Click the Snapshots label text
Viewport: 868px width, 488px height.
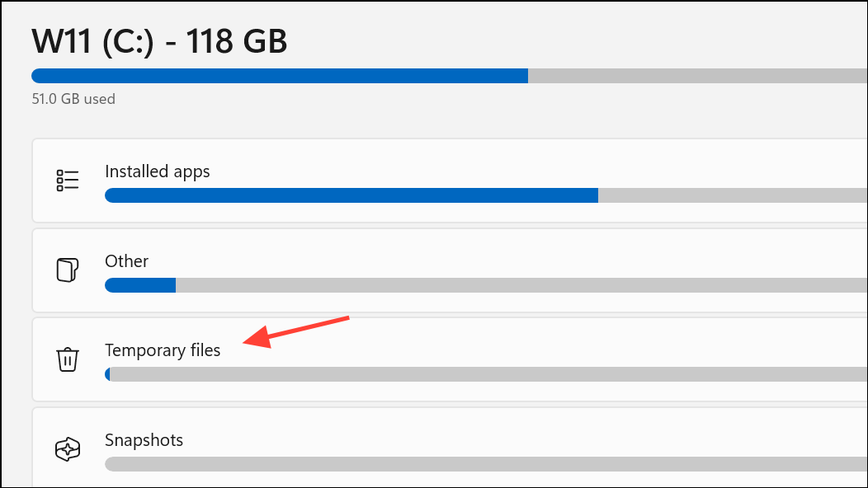point(144,439)
